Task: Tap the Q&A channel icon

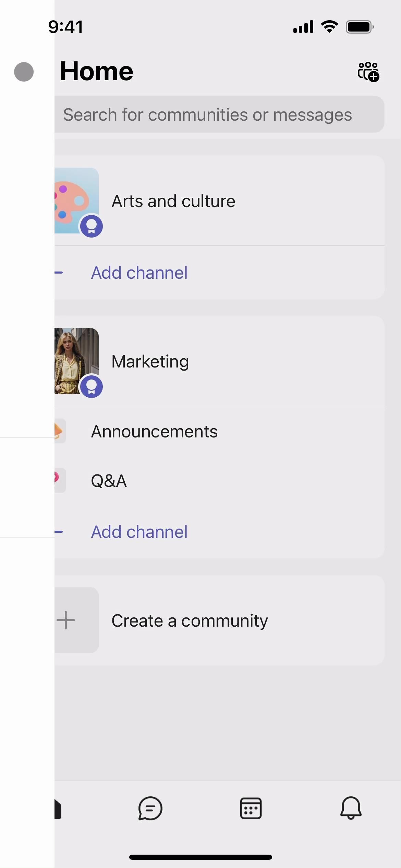Action: (x=60, y=480)
